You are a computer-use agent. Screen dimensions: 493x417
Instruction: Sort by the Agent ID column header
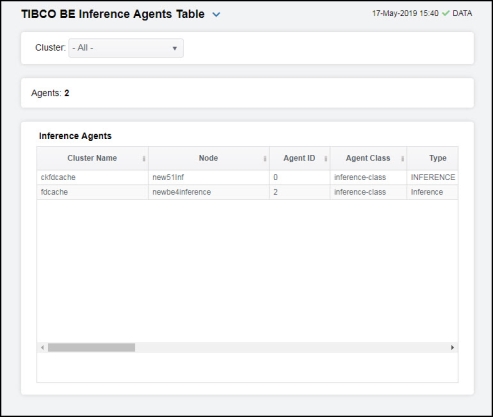(x=299, y=158)
